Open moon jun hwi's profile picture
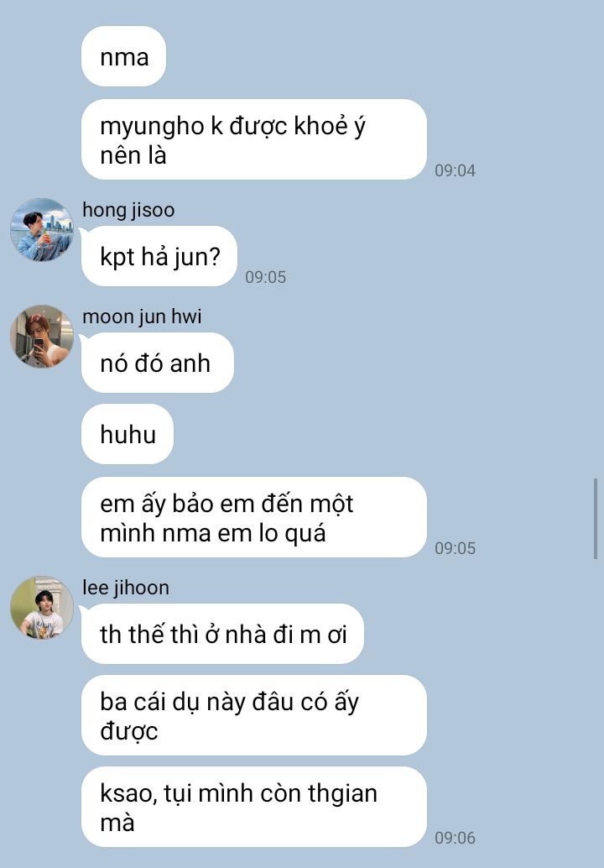The height and width of the screenshot is (868, 604). 41,336
